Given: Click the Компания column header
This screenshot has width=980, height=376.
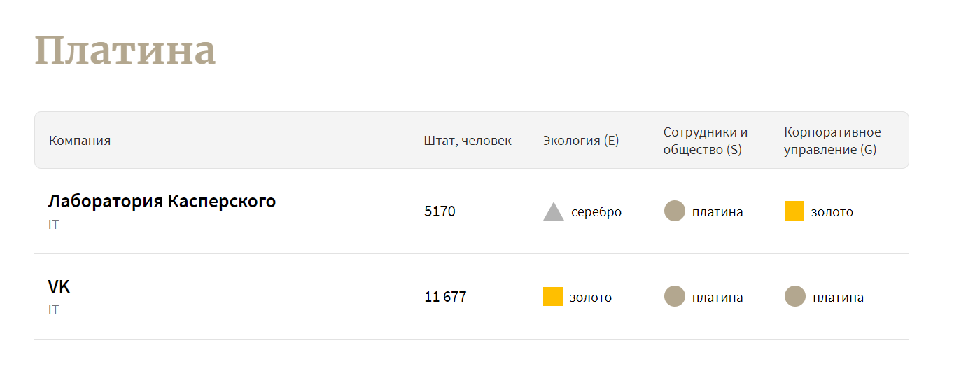Looking at the screenshot, I should coord(79,140).
